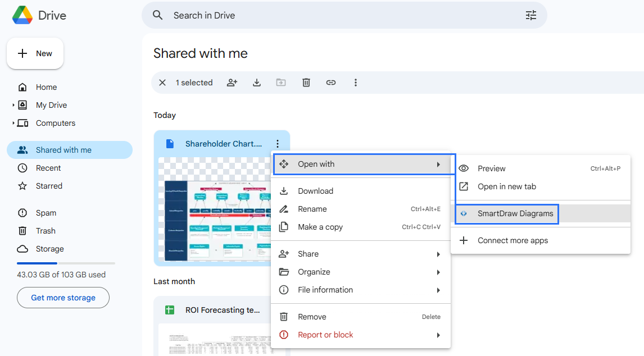644x356 pixels.
Task: Click the three-dot menu on Shareholder Chart file
Action: [x=277, y=144]
